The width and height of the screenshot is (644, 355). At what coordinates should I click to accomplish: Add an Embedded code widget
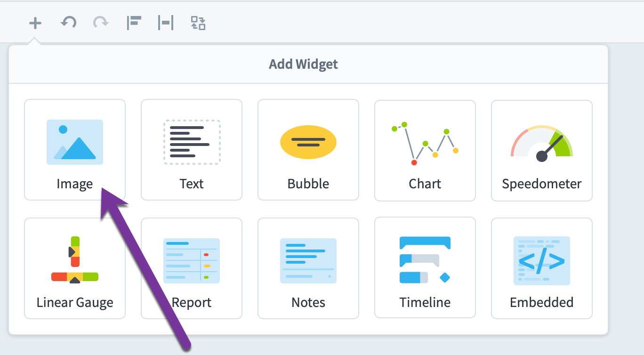542,268
